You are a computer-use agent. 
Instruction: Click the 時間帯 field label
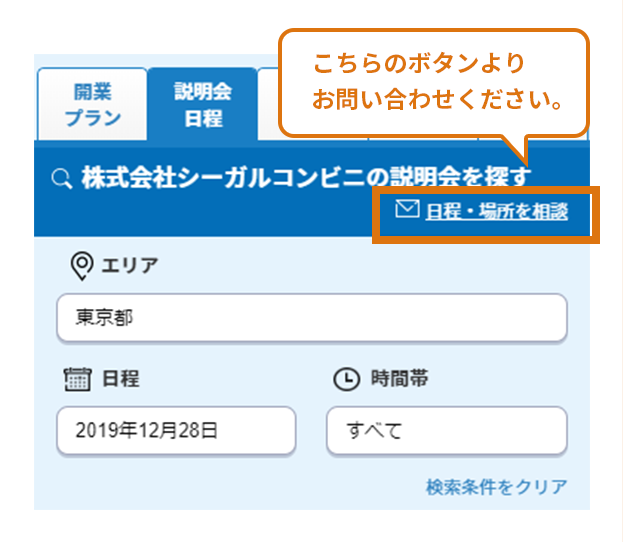(400, 379)
